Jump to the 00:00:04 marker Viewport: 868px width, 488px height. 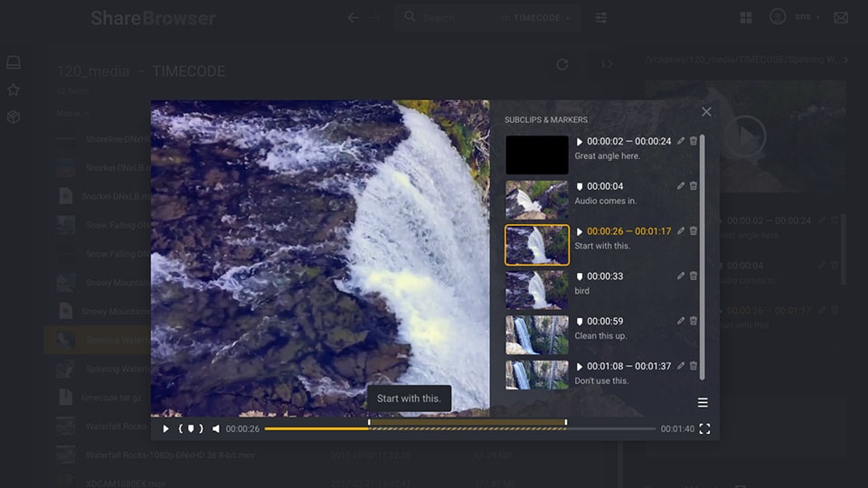[579, 186]
